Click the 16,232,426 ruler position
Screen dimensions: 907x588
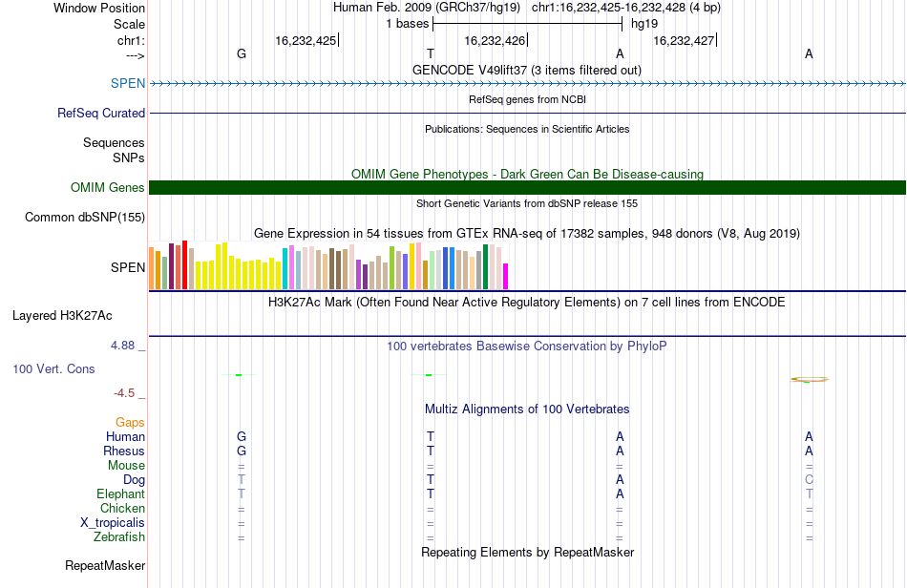point(495,40)
